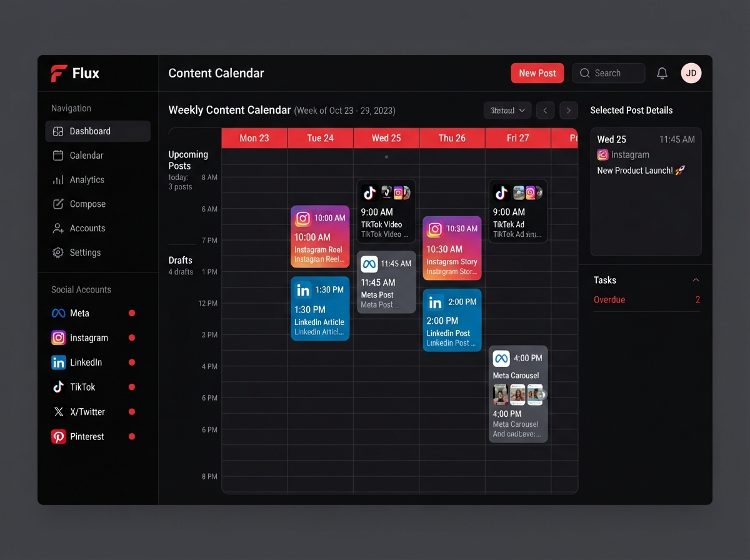Go to the next week with the right arrow
The height and width of the screenshot is (560, 750).
[x=568, y=111]
